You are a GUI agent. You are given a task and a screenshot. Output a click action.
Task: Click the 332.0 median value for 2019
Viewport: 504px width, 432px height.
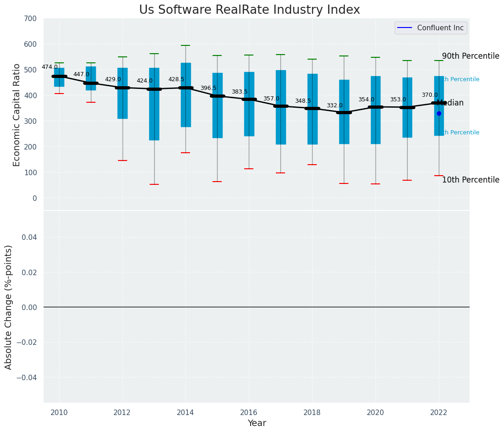(x=335, y=105)
